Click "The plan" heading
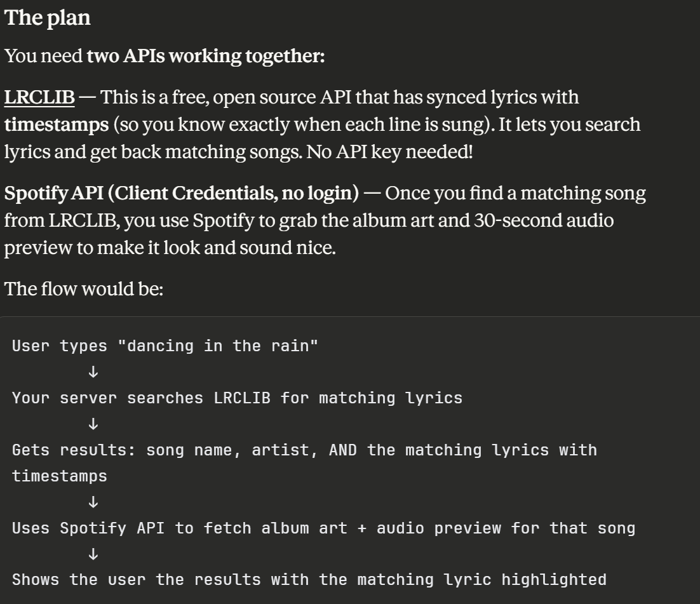The image size is (700, 604). point(48,18)
